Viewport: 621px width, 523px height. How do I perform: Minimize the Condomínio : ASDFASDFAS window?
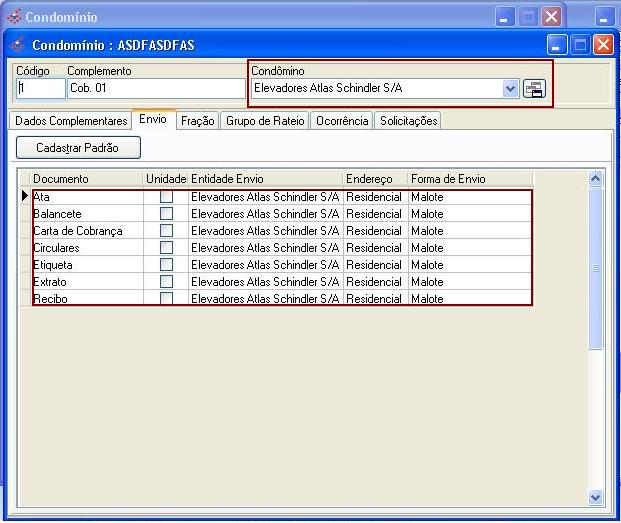[x=558, y=45]
